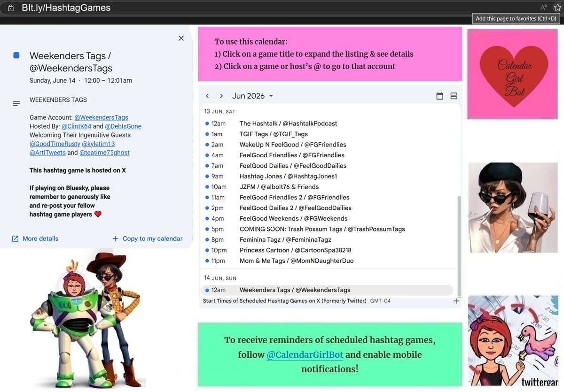Go to previous period with left arrow
This screenshot has height=392, width=564.
[x=207, y=96]
